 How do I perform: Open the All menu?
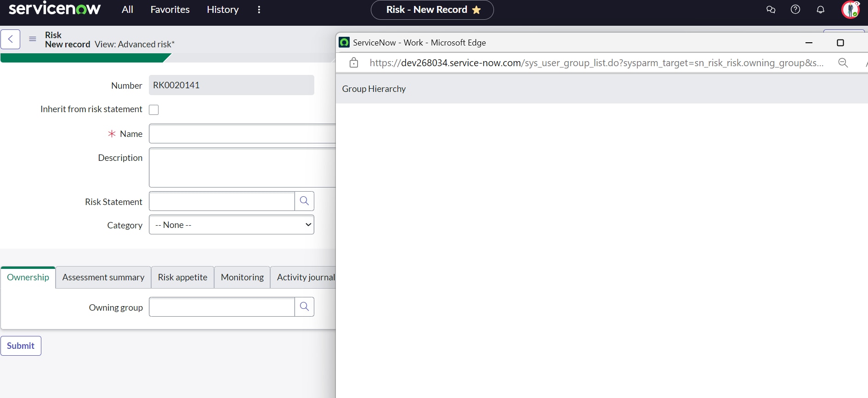[x=127, y=10]
